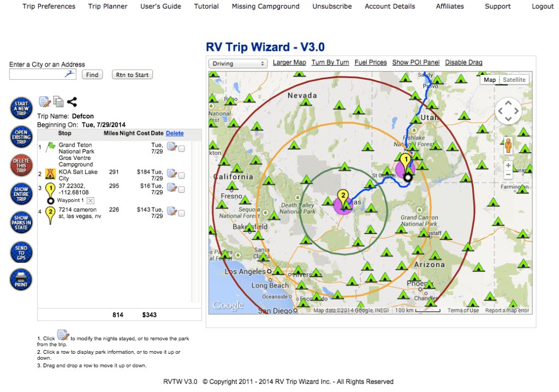Click the trip name Defcon
The height and width of the screenshot is (392, 559).
click(x=83, y=116)
